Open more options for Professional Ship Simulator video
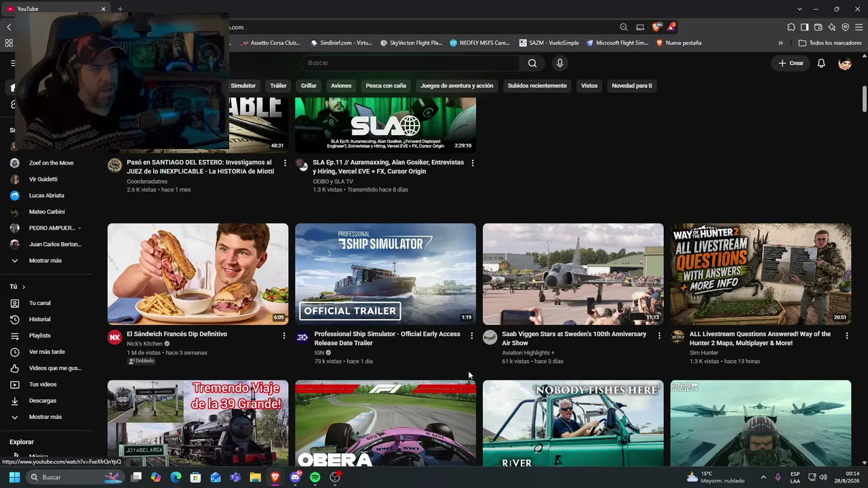 pos(472,335)
